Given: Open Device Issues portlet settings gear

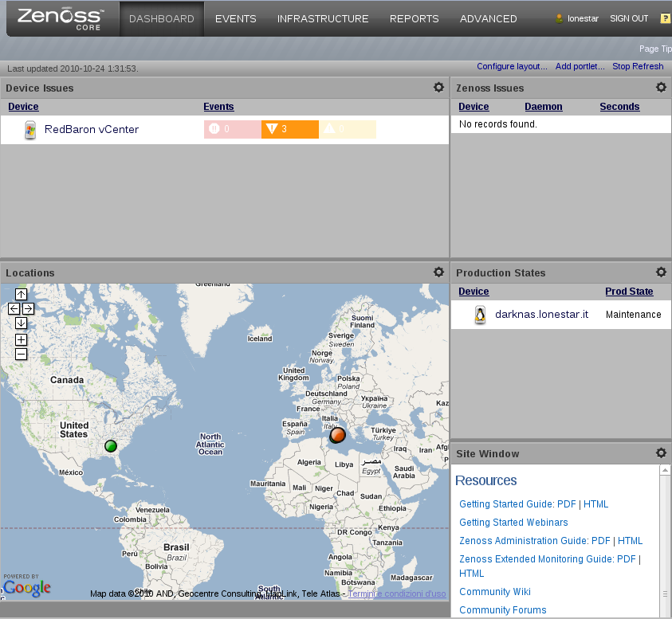Looking at the screenshot, I should (x=438, y=88).
